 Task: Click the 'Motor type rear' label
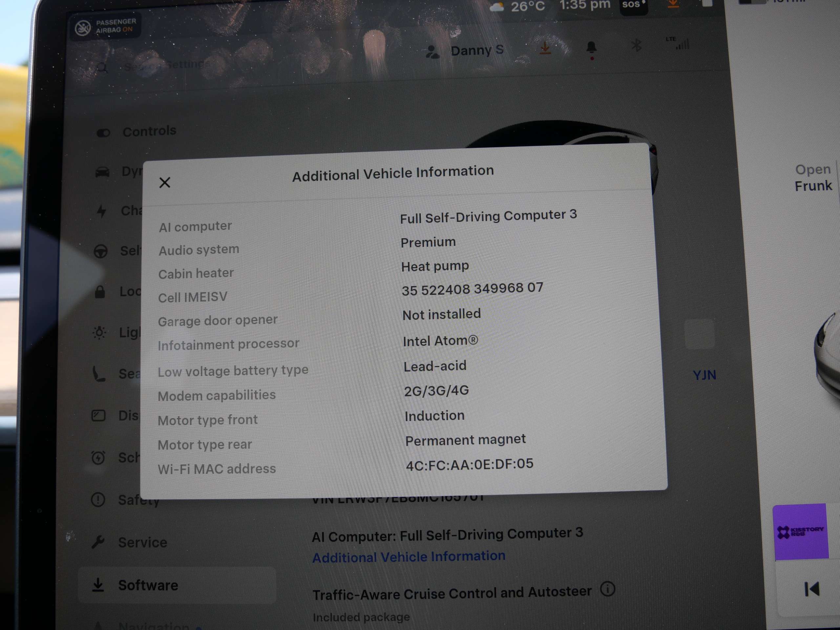click(x=205, y=444)
